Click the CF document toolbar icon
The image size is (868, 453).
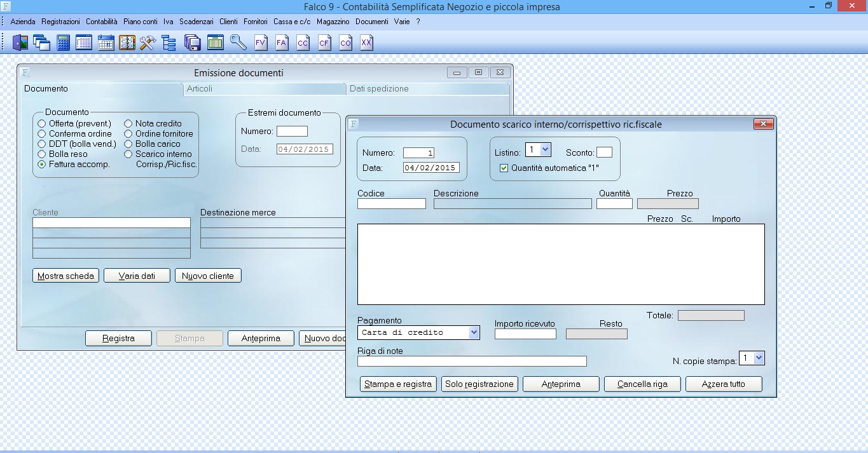click(324, 43)
